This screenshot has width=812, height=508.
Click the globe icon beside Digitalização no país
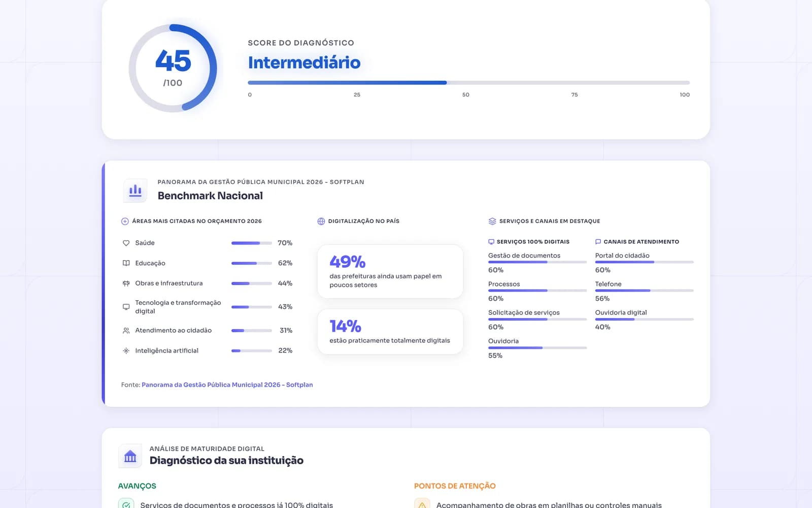(321, 221)
